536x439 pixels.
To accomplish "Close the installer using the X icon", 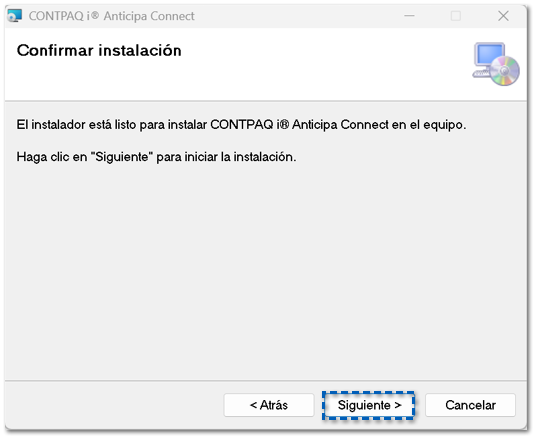I will pos(503,16).
